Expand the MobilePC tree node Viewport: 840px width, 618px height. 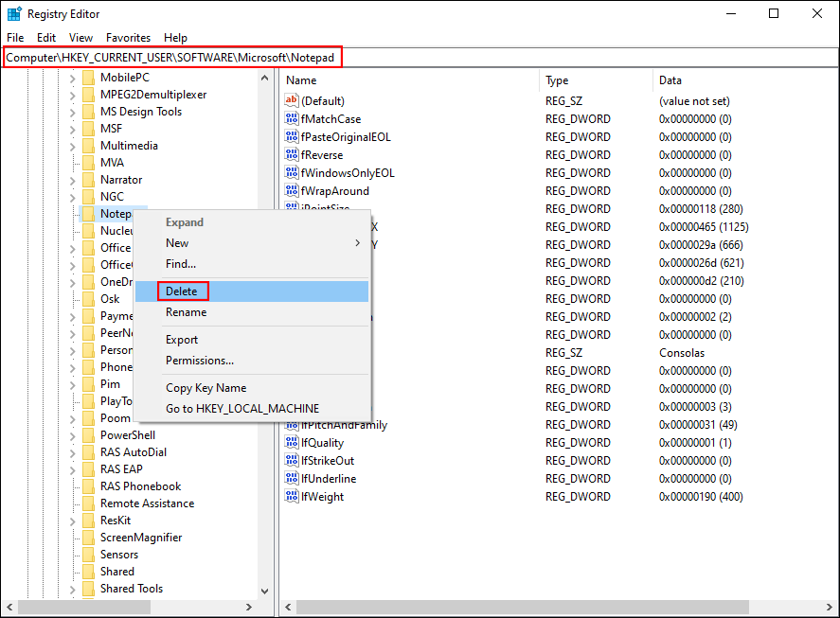[x=72, y=79]
